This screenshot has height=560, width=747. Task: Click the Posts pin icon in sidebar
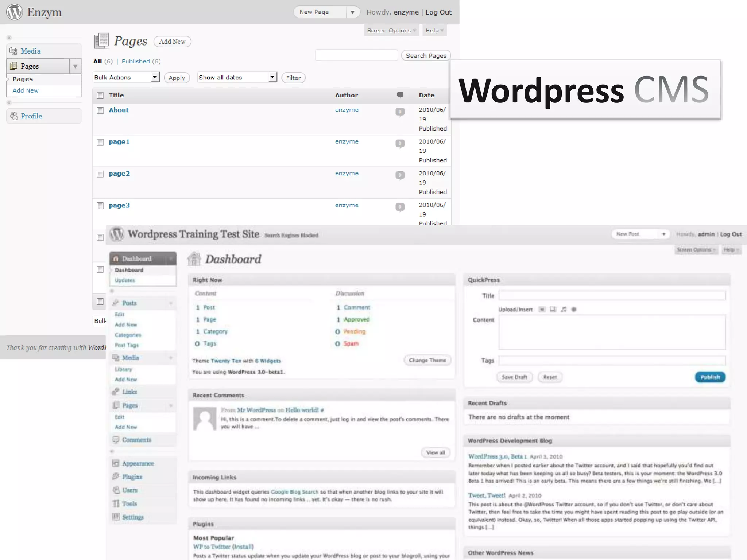click(x=116, y=303)
